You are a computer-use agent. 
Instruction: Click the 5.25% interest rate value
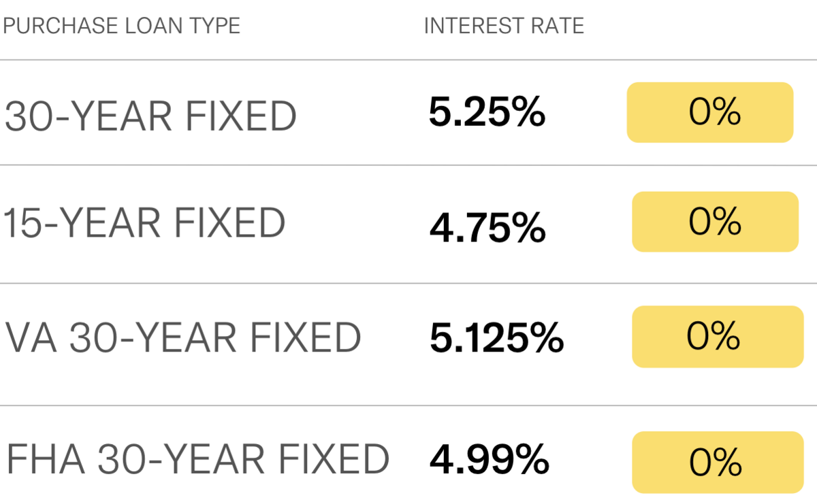(487, 113)
